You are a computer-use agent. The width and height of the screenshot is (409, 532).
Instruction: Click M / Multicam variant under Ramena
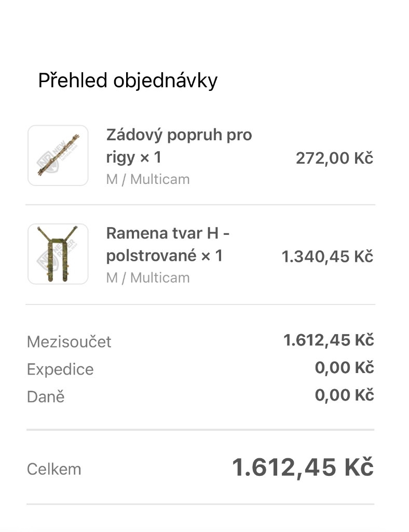148,277
